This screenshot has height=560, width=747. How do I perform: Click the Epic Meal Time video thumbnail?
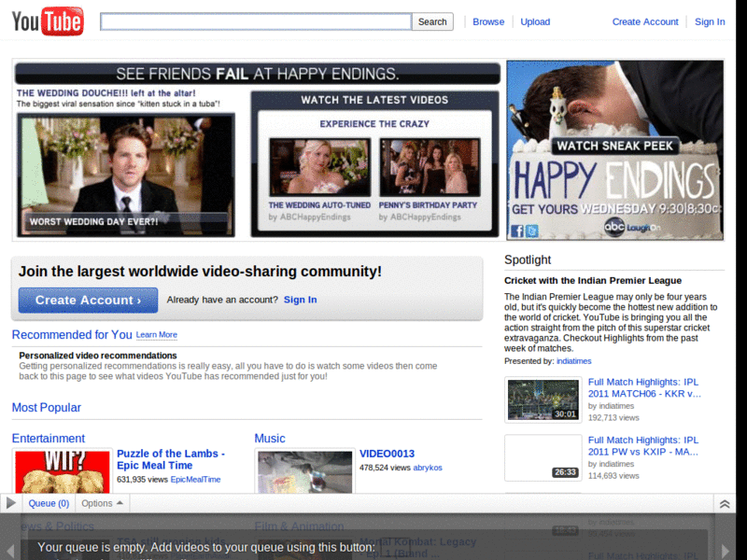pos(63,471)
